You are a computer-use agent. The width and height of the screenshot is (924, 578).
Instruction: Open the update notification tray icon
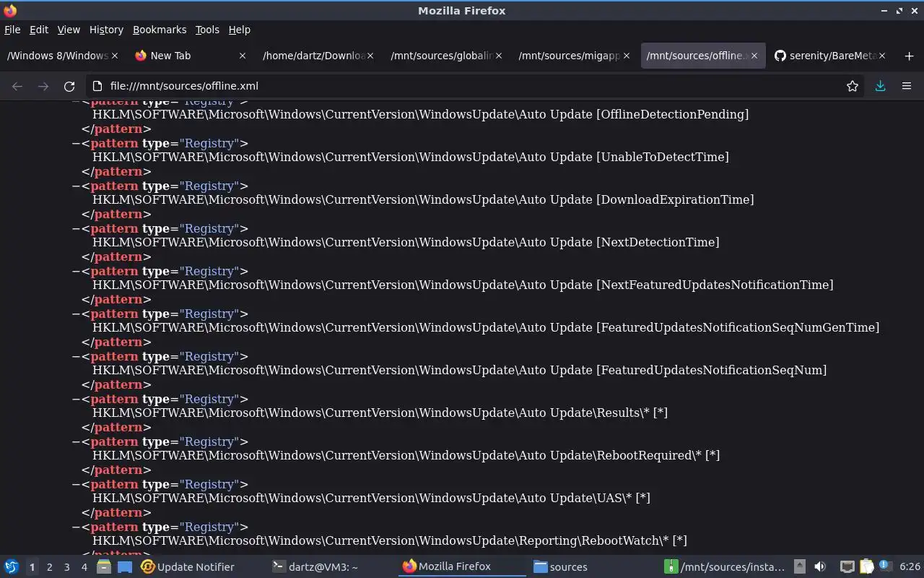[885, 567]
